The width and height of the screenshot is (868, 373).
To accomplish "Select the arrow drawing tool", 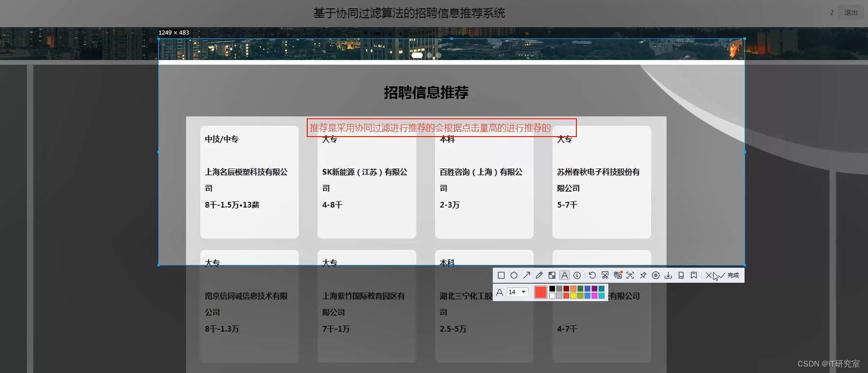I will tap(527, 275).
